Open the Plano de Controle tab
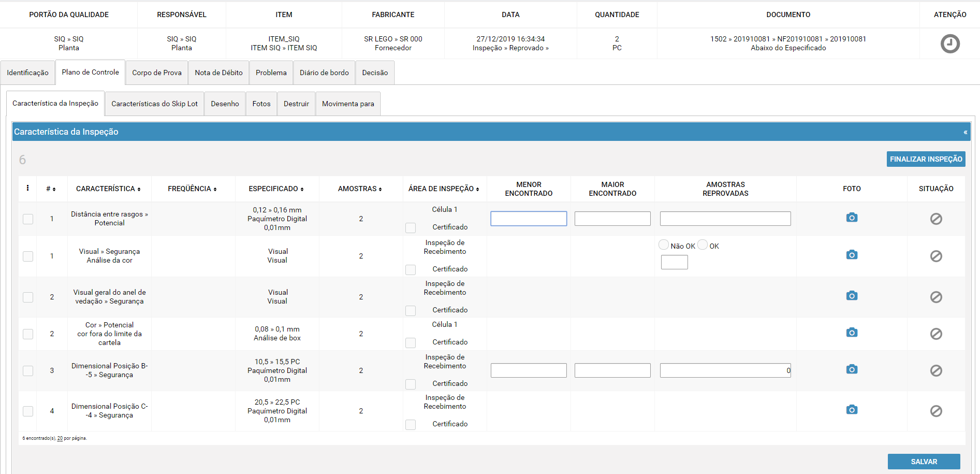 90,72
